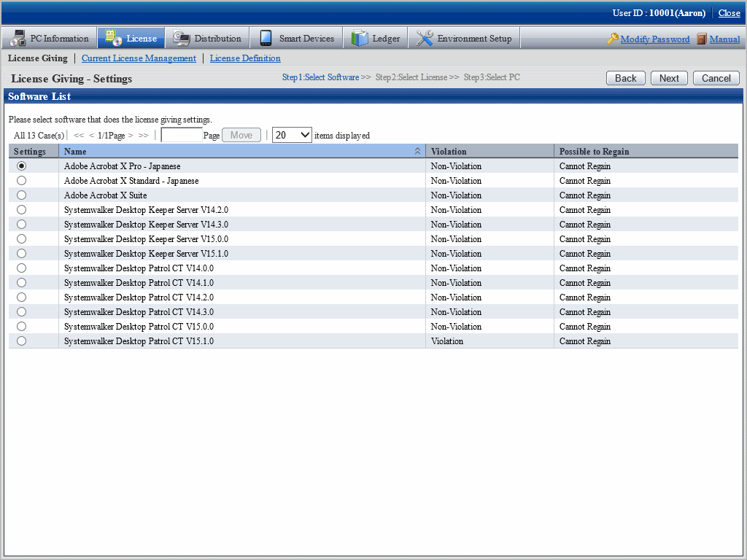Click the Smart Devices phone icon
Screen dimensions: 747x560
coord(266,38)
